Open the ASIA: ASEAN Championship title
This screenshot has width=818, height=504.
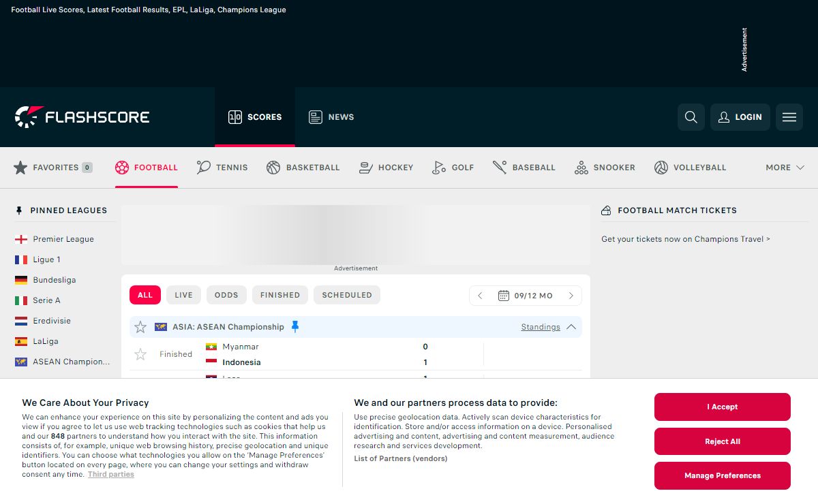[x=228, y=327]
